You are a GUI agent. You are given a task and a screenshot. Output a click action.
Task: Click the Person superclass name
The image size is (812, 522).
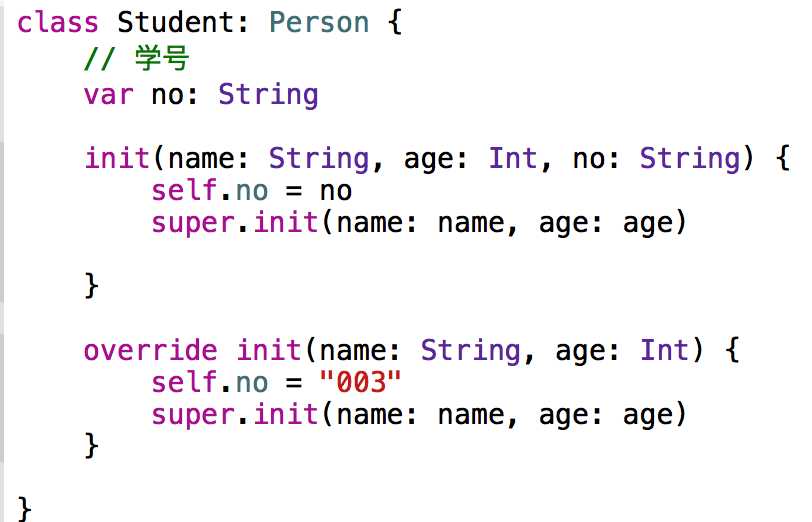[x=319, y=23]
